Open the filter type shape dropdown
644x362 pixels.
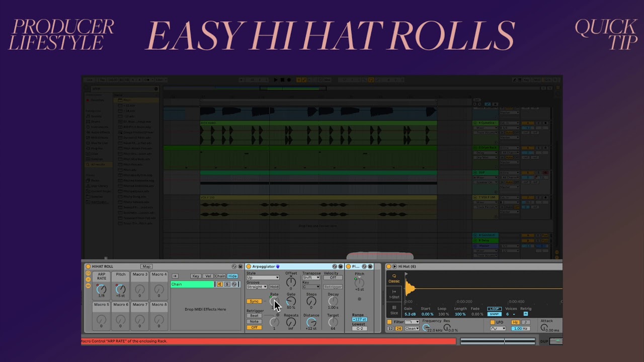[x=412, y=322]
